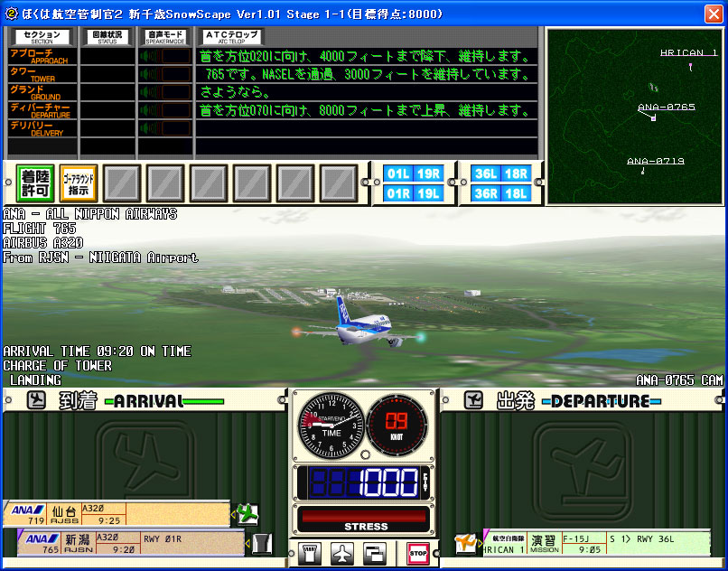Click the 着陸許可 landing clearance button
Image resolution: width=728 pixels, height=571 pixels.
[x=35, y=183]
